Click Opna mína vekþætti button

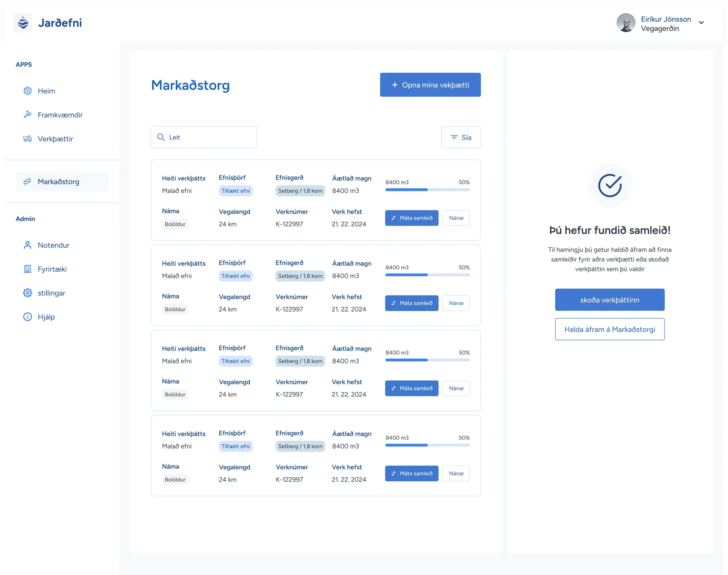coord(430,85)
